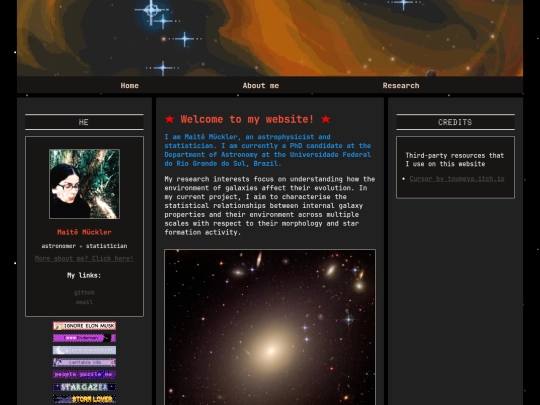Click the 'contains kids' pastel badge
Image resolution: width=540 pixels, height=405 pixels.
pyautogui.click(x=84, y=362)
